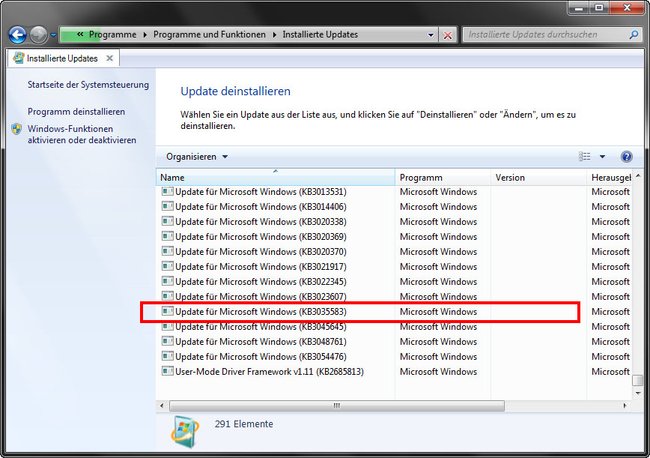Click the icon next to KB3013531
This screenshot has width=650, height=458.
[167, 191]
